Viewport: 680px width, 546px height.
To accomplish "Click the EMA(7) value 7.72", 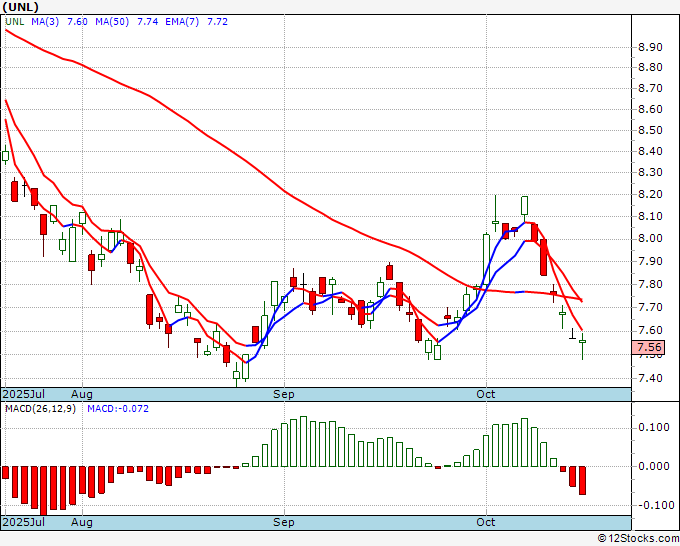I will point(217,22).
